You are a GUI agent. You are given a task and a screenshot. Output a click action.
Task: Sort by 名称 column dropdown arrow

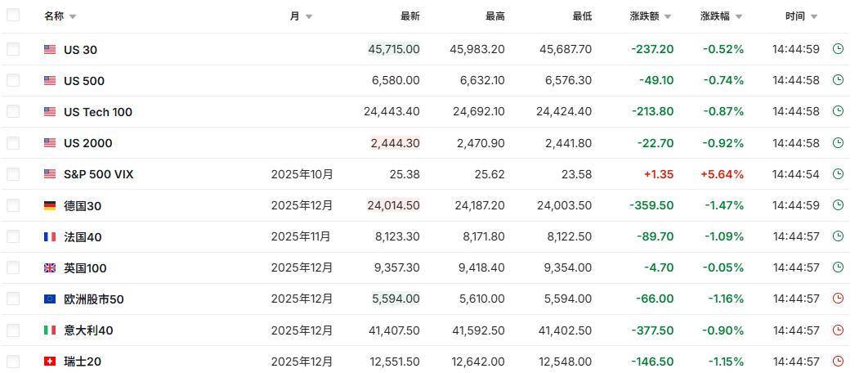[x=73, y=16]
